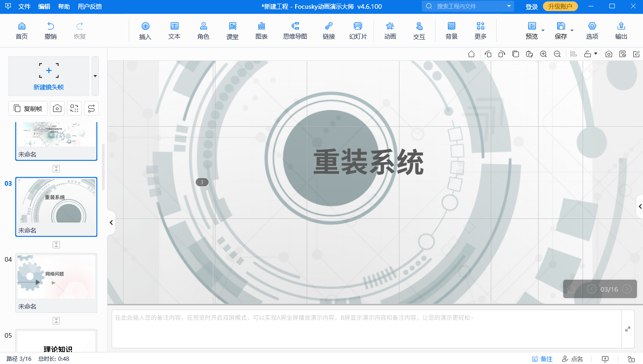Screen dimensions: 643x364
Task: Expand the search box dropdown arrow
Action: 509,6
